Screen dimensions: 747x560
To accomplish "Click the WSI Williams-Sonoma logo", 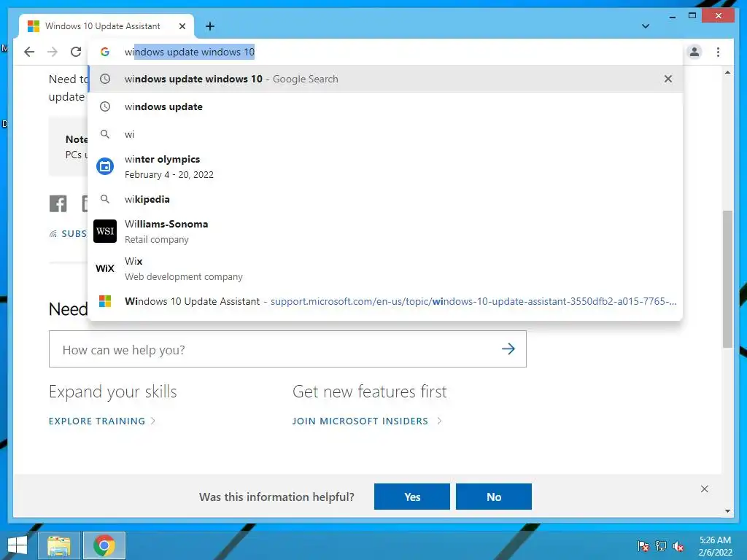I will [105, 231].
